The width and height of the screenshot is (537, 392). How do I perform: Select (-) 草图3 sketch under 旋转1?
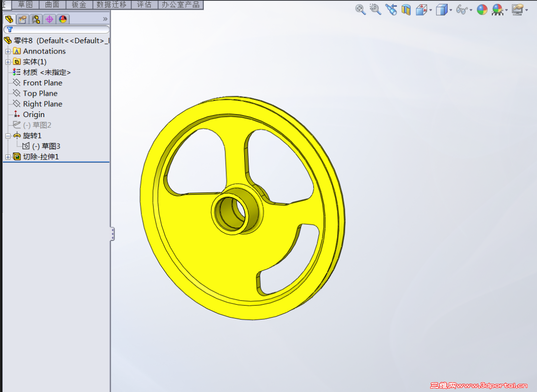[x=46, y=146]
